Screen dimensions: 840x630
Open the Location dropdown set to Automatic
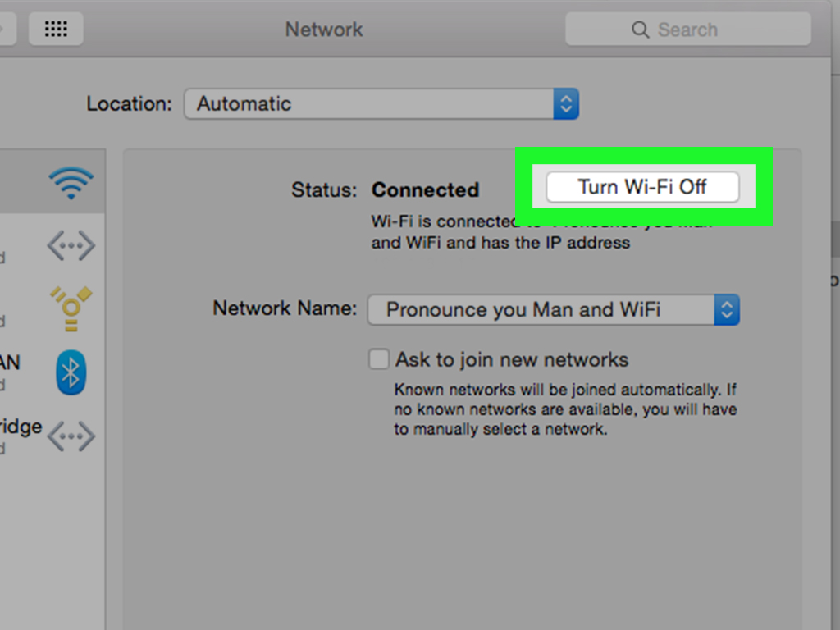pyautogui.click(x=369, y=104)
